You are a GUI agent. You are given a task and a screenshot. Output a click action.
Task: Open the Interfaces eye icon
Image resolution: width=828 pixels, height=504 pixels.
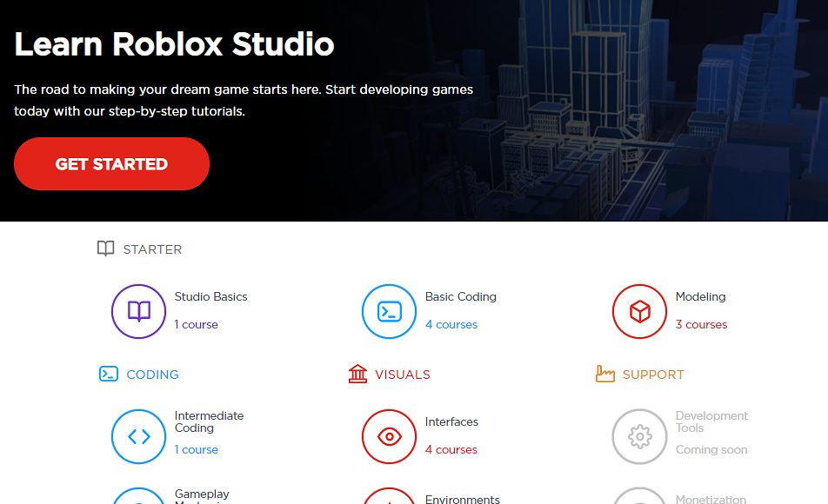pyautogui.click(x=389, y=436)
